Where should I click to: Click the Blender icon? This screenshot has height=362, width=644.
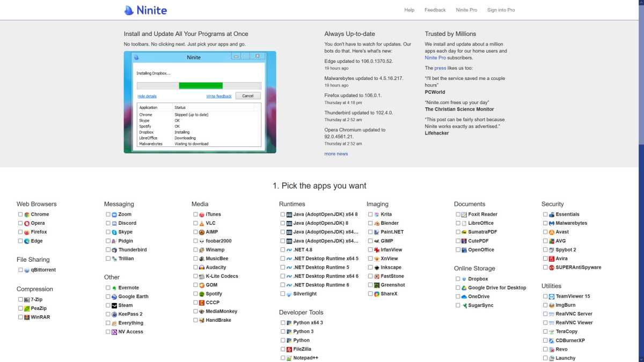[377, 223]
